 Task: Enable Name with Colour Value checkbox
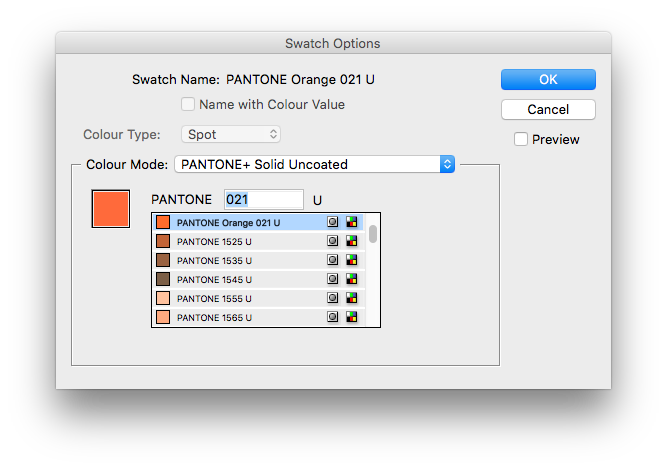tap(188, 104)
